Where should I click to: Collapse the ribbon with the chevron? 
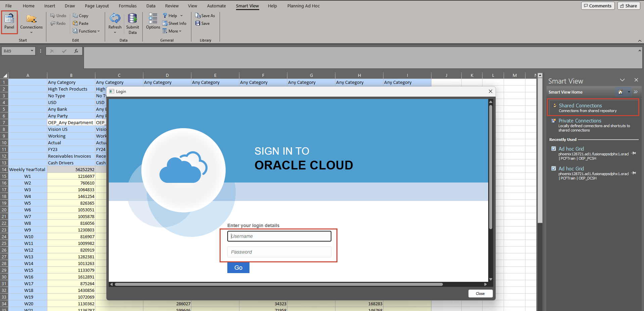(x=640, y=41)
